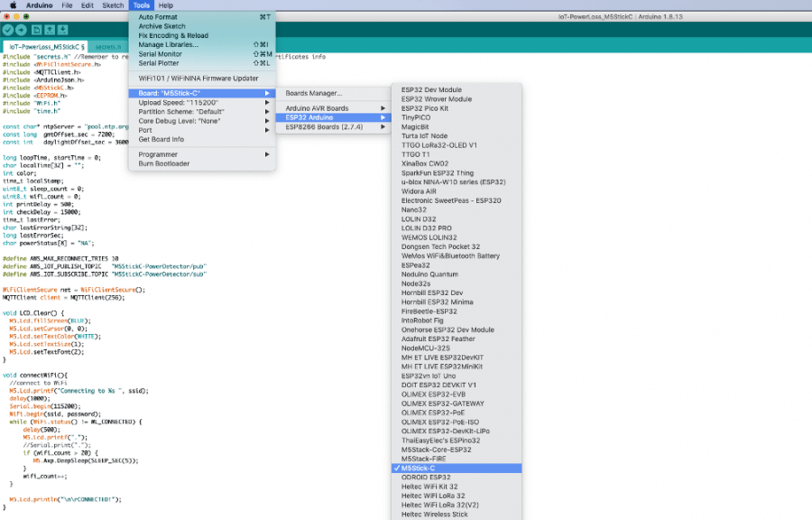Choose Node32s board
The width and height of the screenshot is (812, 520).
[457, 283]
